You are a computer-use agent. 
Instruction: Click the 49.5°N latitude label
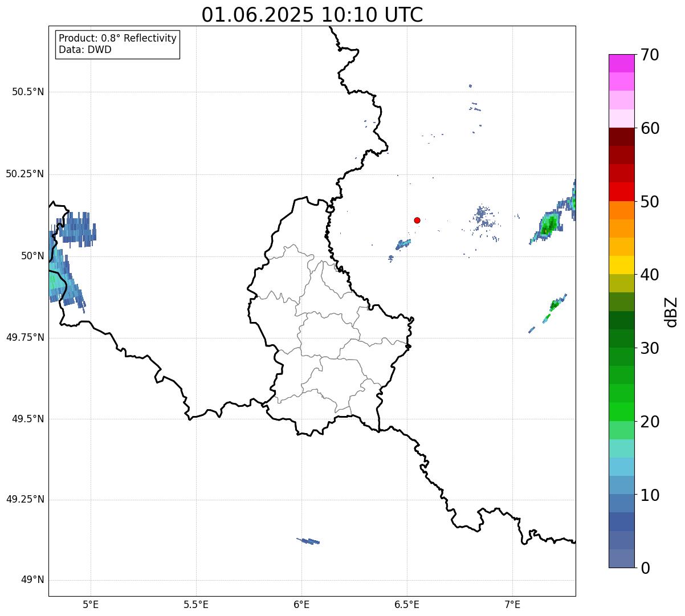pyautogui.click(x=28, y=419)
